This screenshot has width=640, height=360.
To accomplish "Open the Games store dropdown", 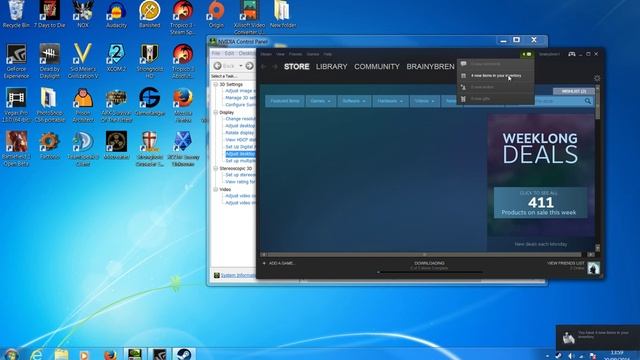I will [320, 101].
